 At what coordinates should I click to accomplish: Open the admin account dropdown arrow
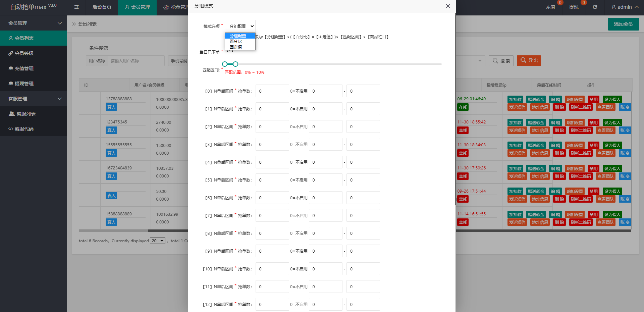(x=636, y=7)
